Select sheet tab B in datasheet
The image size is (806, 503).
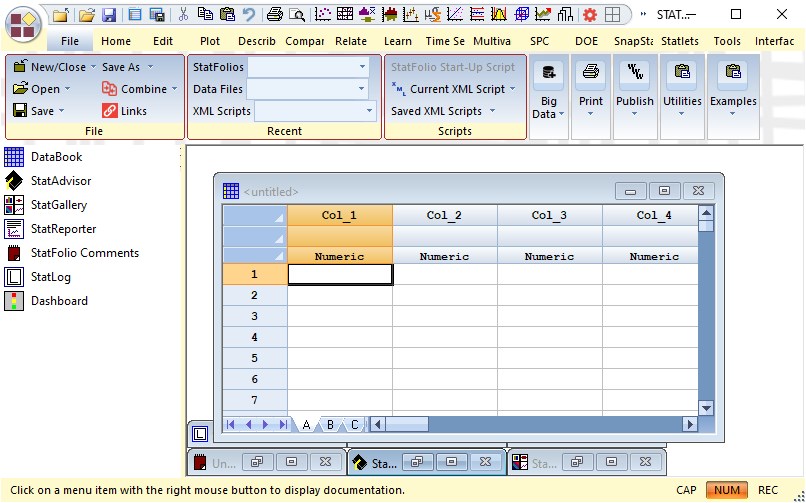[331, 425]
